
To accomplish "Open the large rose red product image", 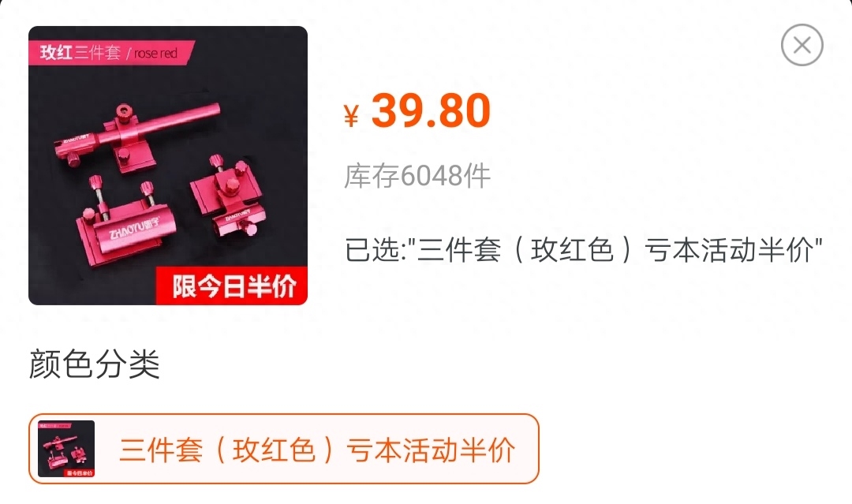I will [x=168, y=166].
